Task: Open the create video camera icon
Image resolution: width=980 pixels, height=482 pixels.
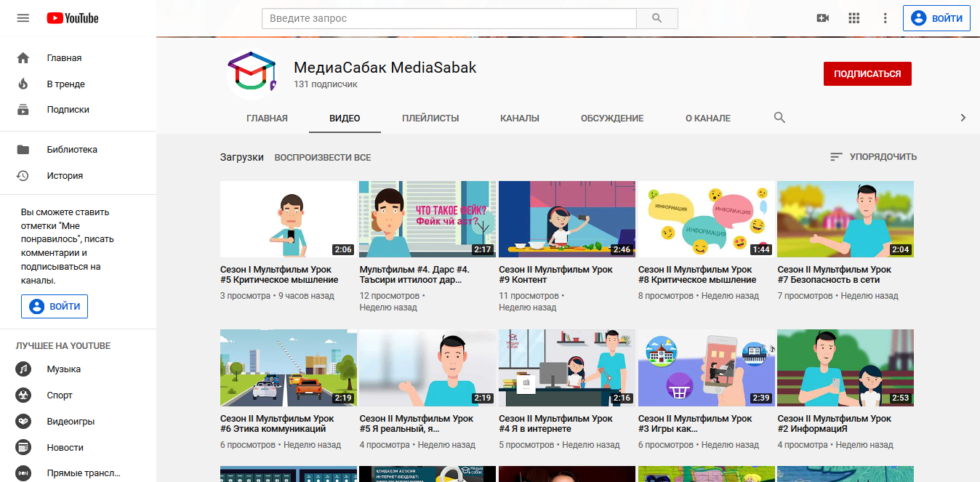Action: click(x=823, y=18)
